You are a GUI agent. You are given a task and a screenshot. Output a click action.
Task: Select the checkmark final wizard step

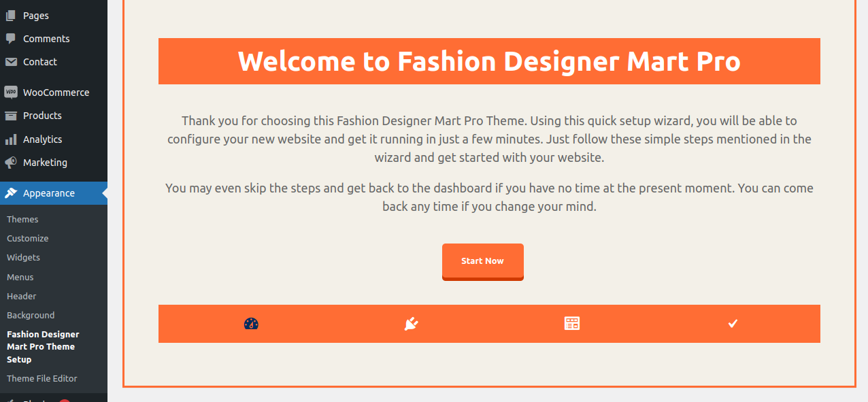733,324
